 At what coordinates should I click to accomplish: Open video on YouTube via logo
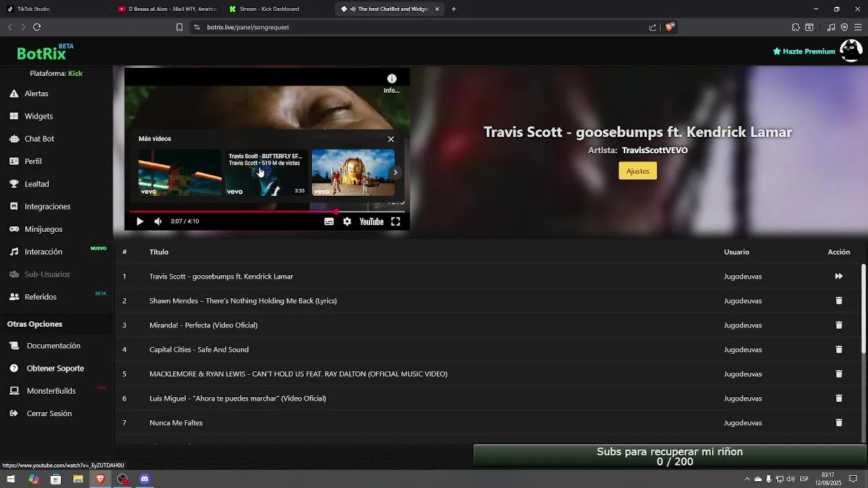[372, 222]
